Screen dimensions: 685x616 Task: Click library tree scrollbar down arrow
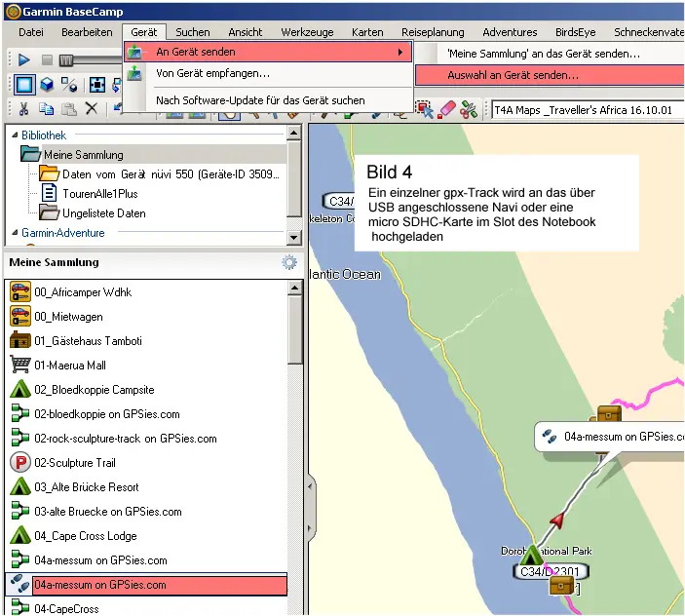[x=294, y=238]
